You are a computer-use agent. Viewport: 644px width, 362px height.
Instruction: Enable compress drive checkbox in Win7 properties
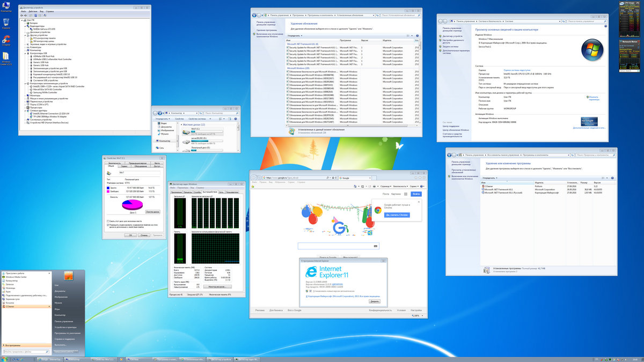tap(108, 221)
